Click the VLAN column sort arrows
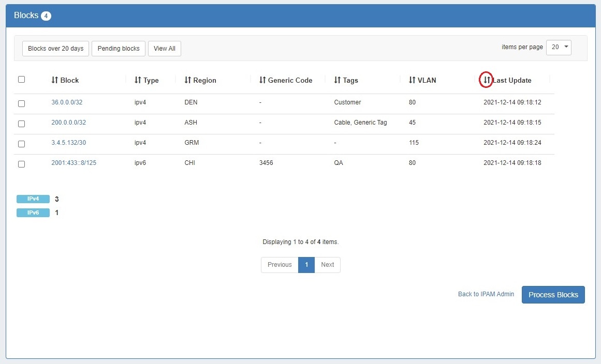This screenshot has width=601, height=364. 412,80
